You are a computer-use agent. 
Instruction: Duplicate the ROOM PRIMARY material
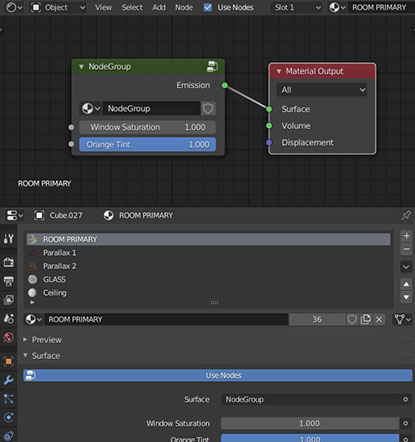[x=366, y=319]
